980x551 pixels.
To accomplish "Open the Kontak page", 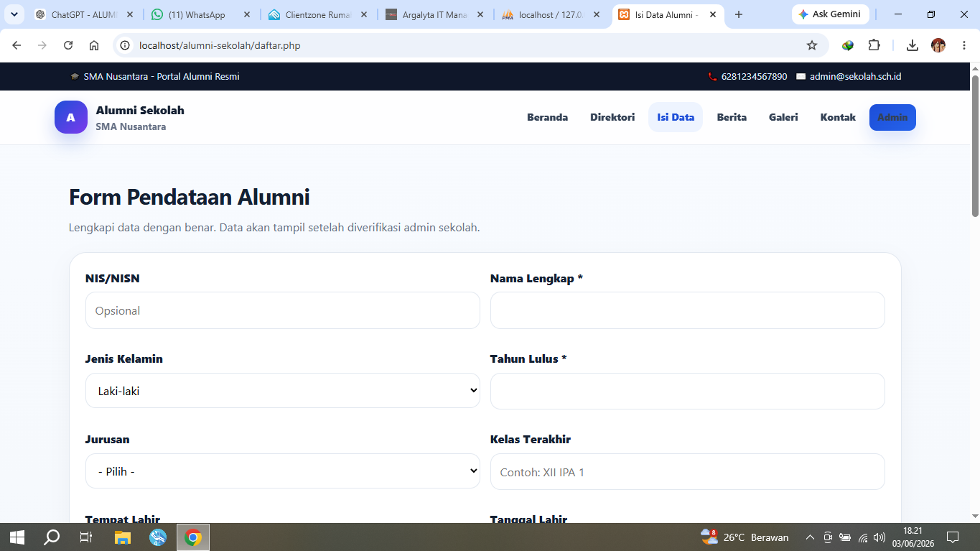I will [x=838, y=117].
